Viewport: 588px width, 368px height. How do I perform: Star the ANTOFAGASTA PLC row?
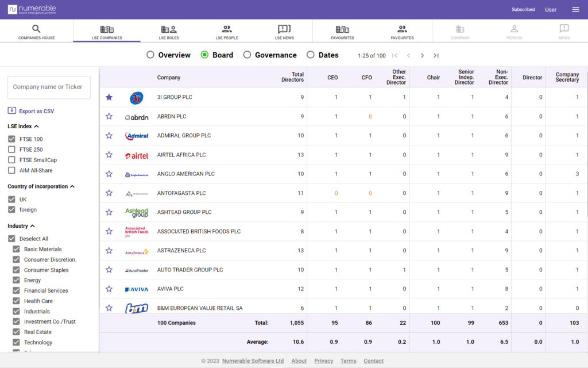click(109, 193)
